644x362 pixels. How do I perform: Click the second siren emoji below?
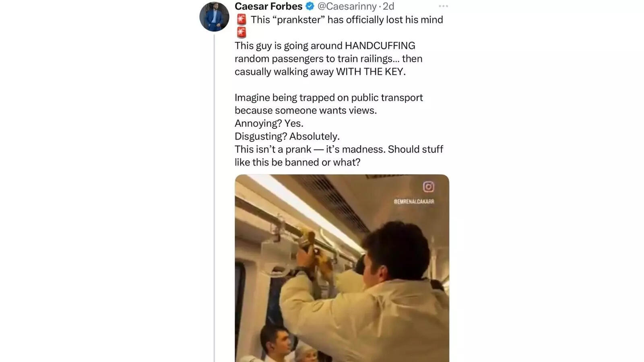242,33
